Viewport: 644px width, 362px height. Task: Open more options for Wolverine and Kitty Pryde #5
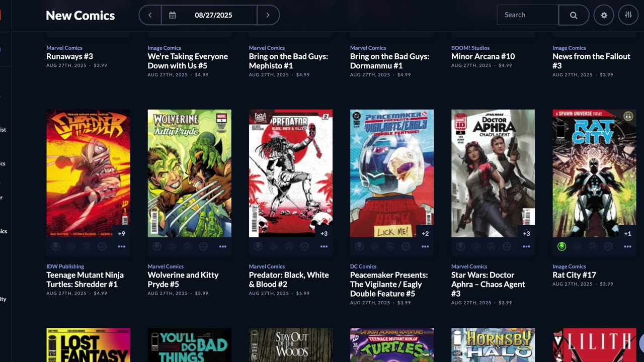click(x=222, y=246)
